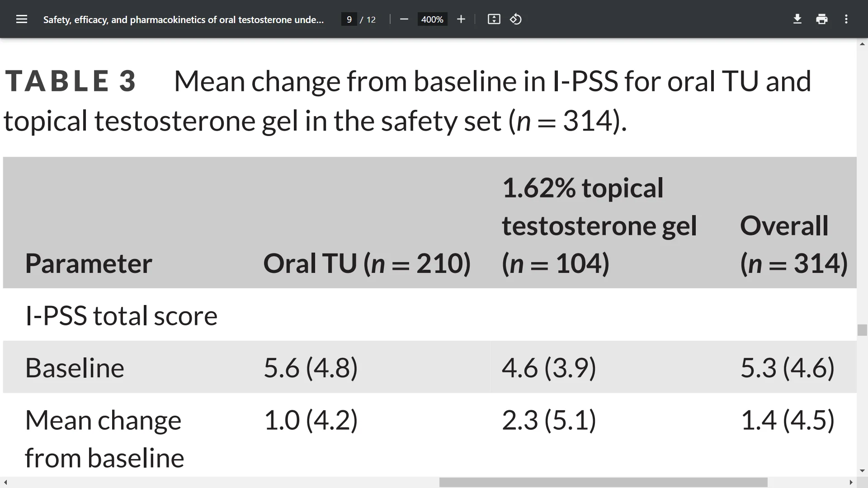Print the document
868x488 pixels.
coord(822,19)
